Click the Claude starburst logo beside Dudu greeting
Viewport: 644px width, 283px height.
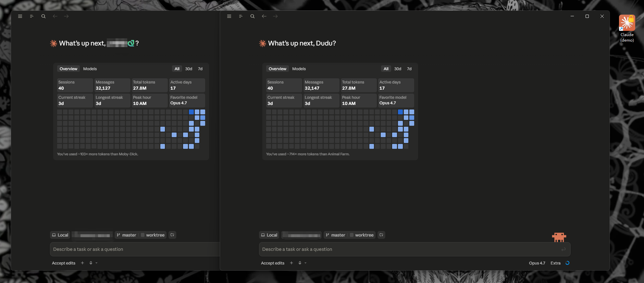[x=263, y=43]
